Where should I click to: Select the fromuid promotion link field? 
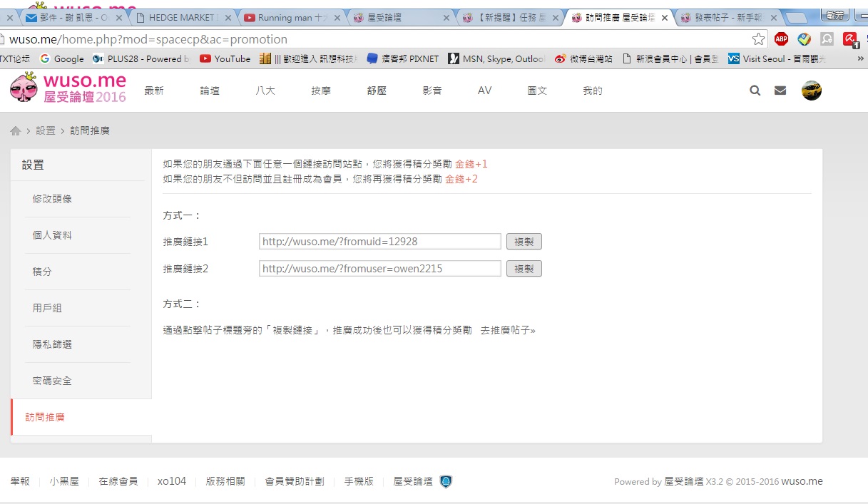[x=379, y=242]
